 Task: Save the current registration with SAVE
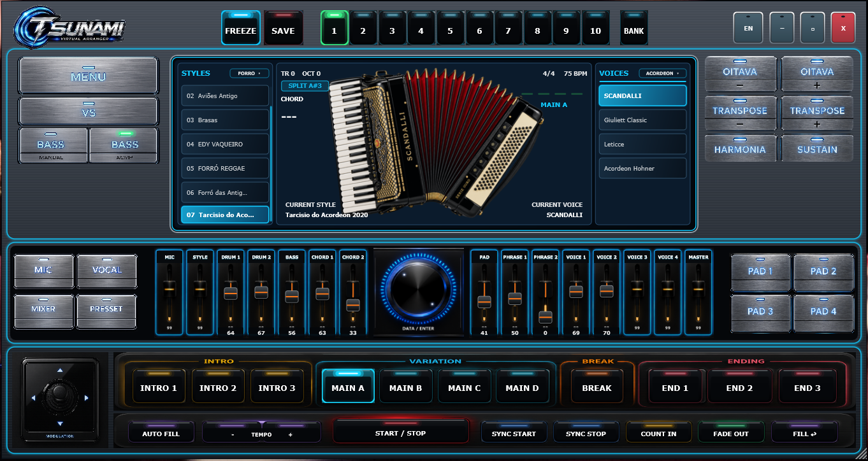point(283,28)
